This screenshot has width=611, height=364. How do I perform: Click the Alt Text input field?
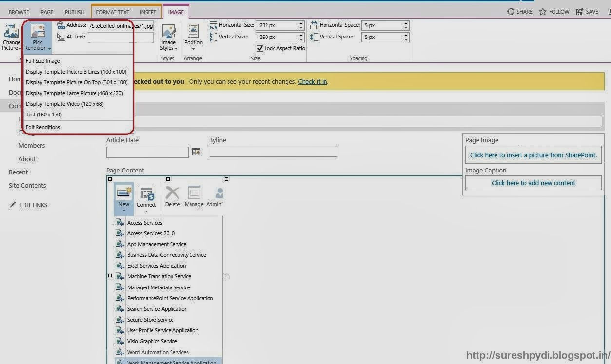[x=121, y=37]
